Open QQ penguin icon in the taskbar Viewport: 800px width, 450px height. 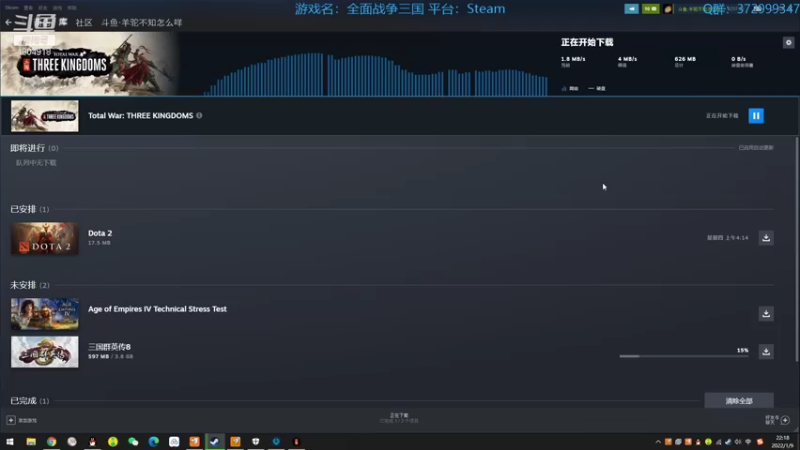tap(92, 441)
